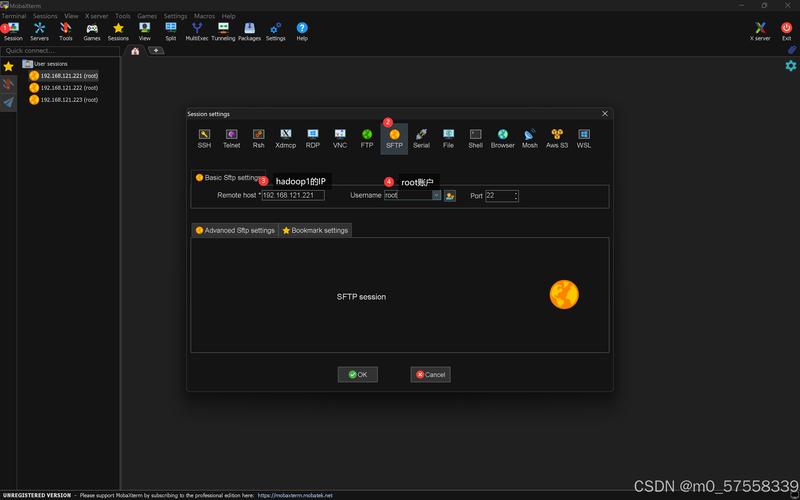Open the Settings toolbar icon

[x=276, y=31]
